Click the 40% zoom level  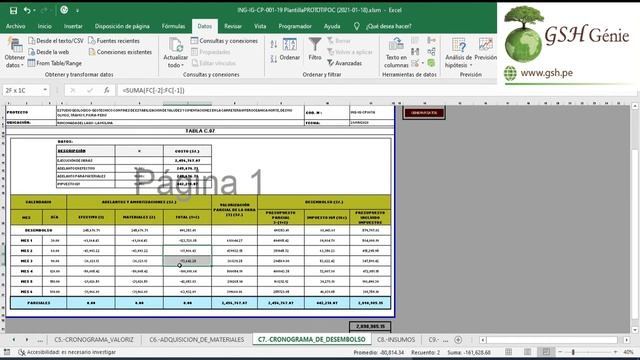(628, 352)
